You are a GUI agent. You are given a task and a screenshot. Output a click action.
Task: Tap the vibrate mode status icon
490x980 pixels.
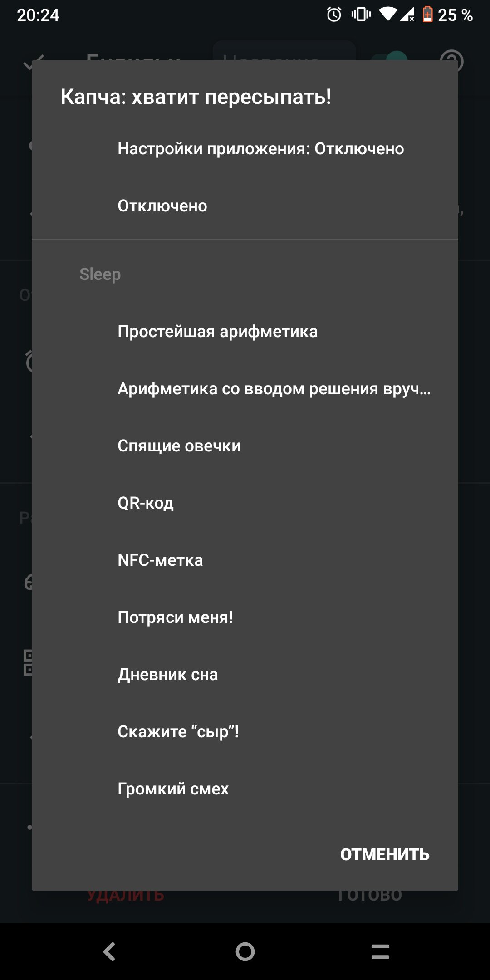[x=361, y=15]
